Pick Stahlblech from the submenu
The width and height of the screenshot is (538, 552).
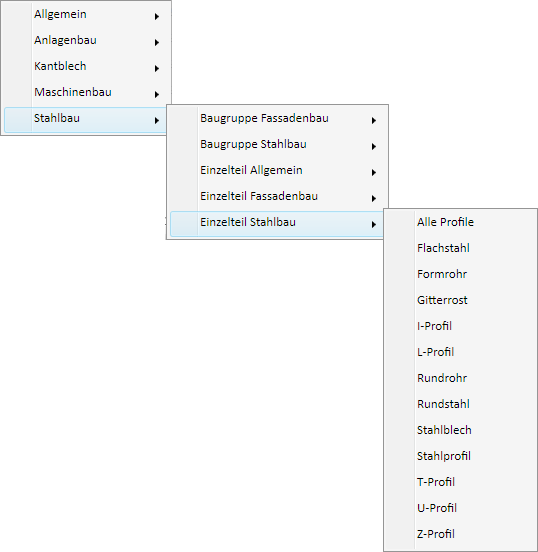[x=460, y=431]
